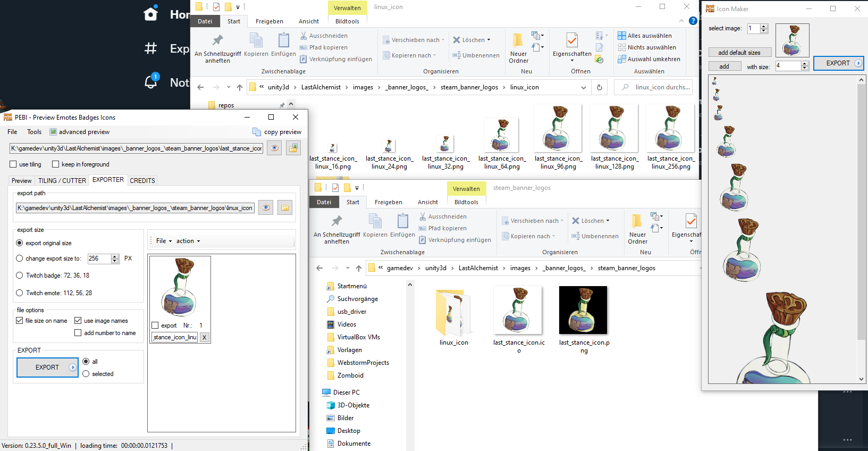The width and height of the screenshot is (868, 451).
Task: Click the open image file icon in PEBI
Action: click(x=293, y=148)
